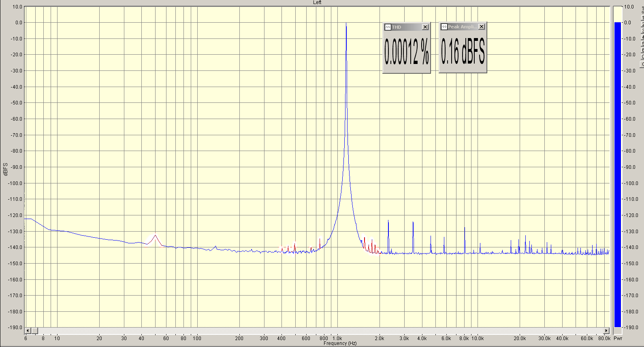Click the THD window title
Viewport: 644px width, 347px height.
(x=397, y=27)
